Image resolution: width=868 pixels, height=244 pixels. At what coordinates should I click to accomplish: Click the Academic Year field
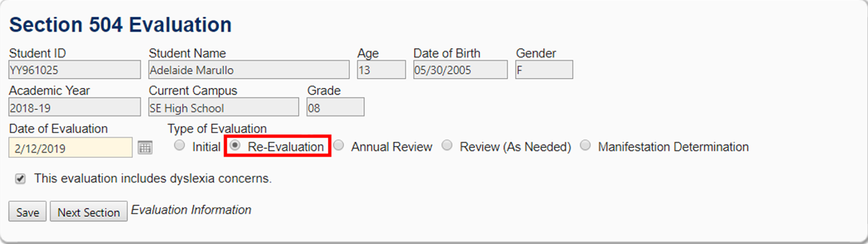pyautogui.click(x=74, y=108)
